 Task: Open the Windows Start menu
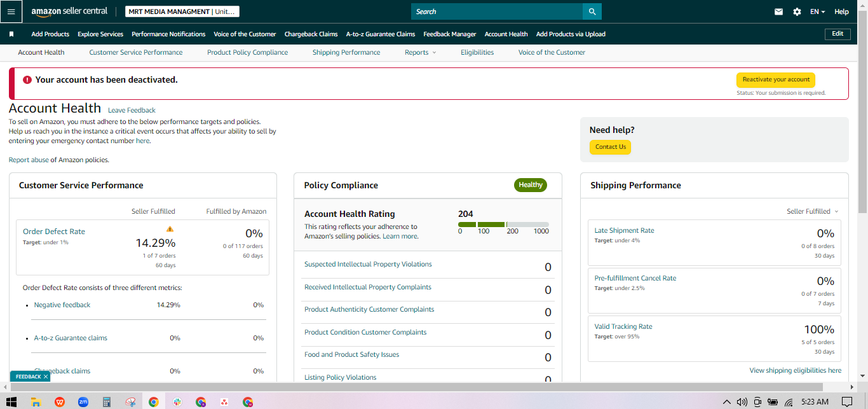11,402
